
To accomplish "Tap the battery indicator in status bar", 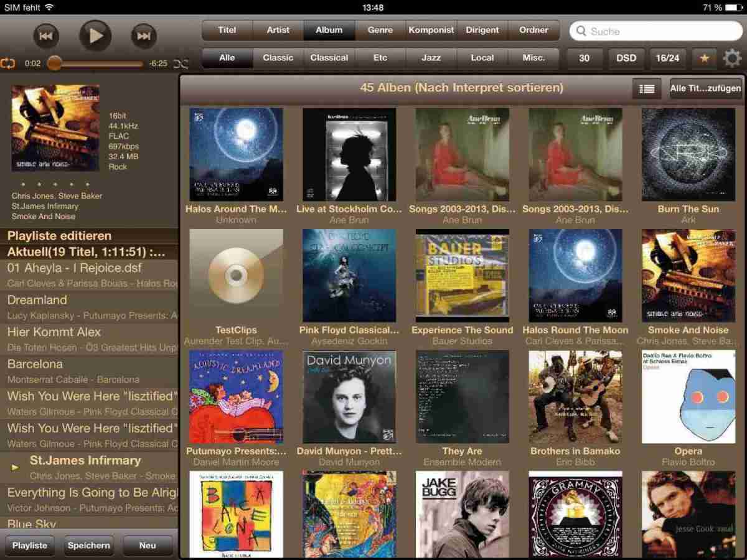I will click(x=734, y=7).
